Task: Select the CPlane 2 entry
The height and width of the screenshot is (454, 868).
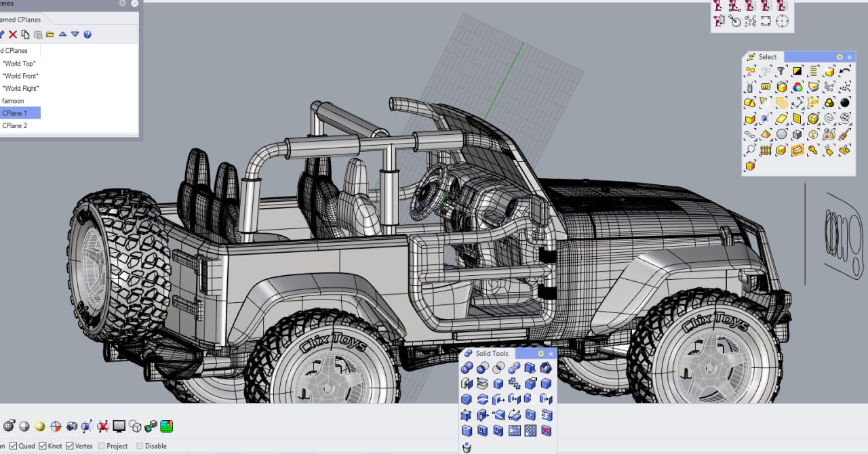Action: [15, 125]
